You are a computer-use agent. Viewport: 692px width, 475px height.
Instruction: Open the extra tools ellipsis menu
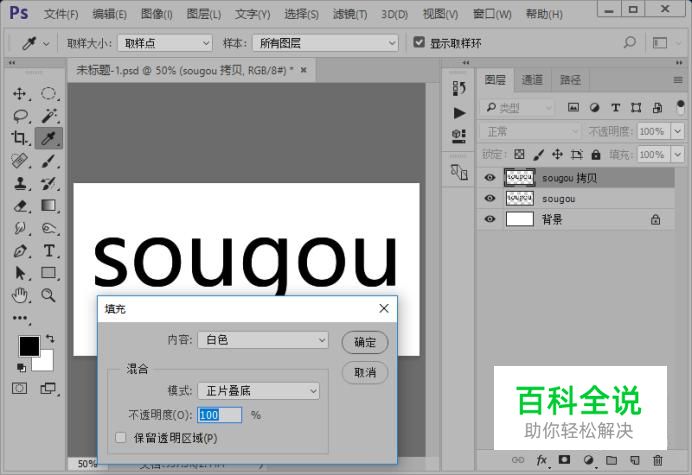[20, 318]
